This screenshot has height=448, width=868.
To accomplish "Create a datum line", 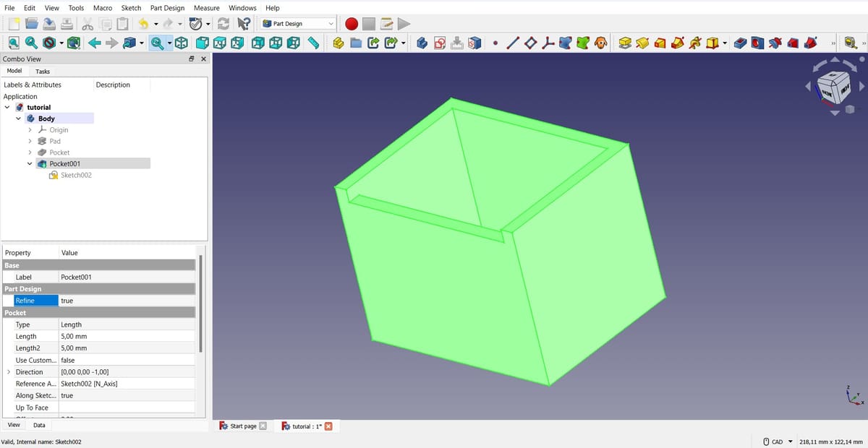I will (x=512, y=43).
